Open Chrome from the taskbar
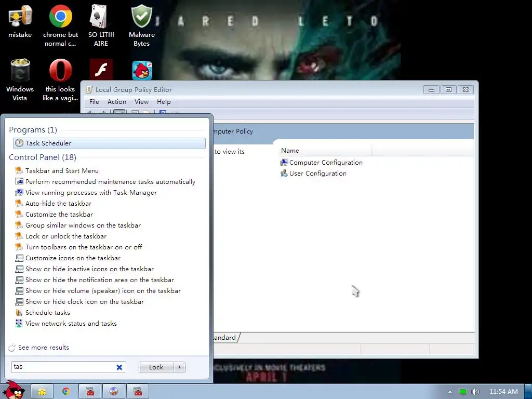The height and width of the screenshot is (399, 532). [x=66, y=392]
